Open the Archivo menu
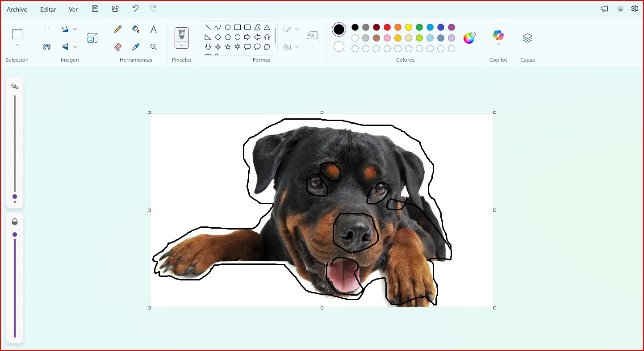Image resolution: width=644 pixels, height=351 pixels. coord(17,9)
